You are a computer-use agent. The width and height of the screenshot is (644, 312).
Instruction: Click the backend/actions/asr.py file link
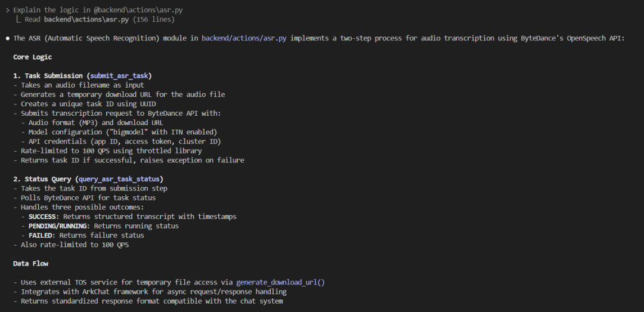(244, 38)
